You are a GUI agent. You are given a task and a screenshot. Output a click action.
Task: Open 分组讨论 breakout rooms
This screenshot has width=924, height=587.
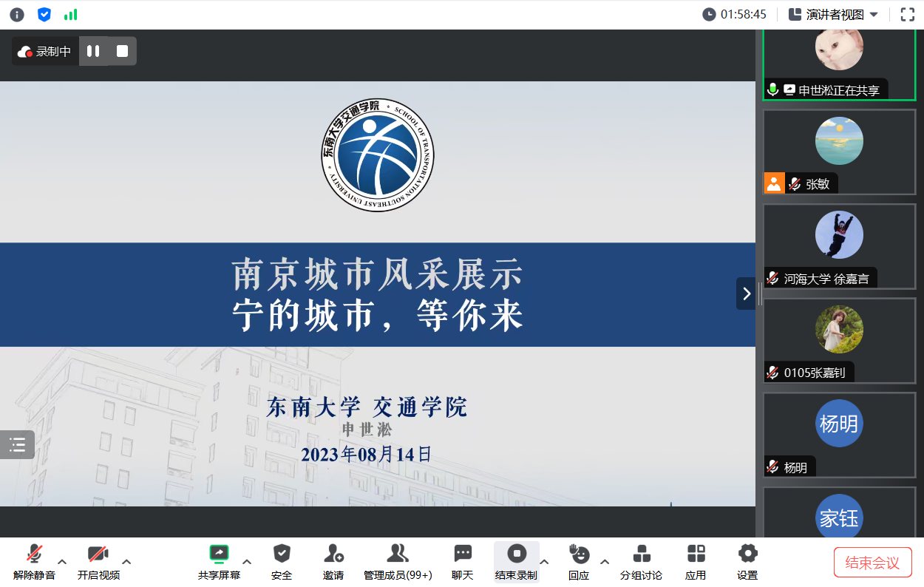click(x=641, y=563)
